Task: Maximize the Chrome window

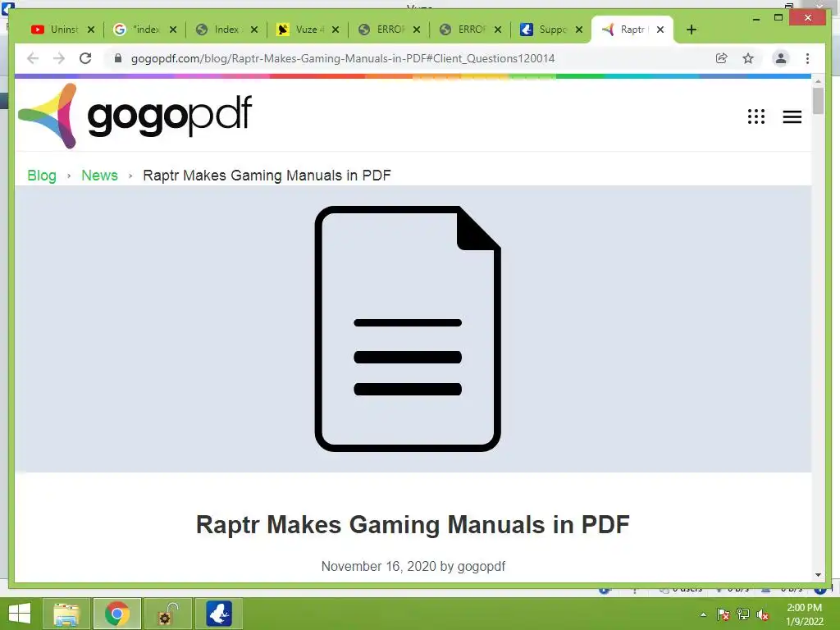Action: 778,18
